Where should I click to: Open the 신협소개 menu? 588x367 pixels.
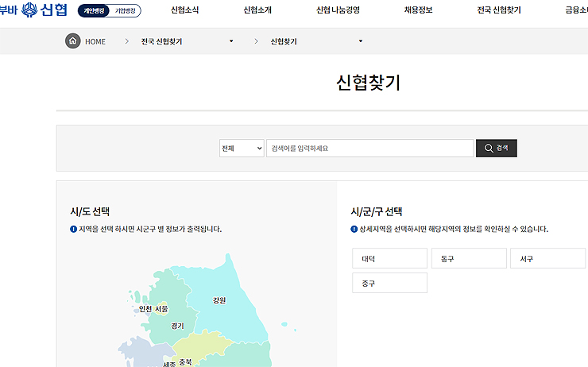click(x=257, y=10)
